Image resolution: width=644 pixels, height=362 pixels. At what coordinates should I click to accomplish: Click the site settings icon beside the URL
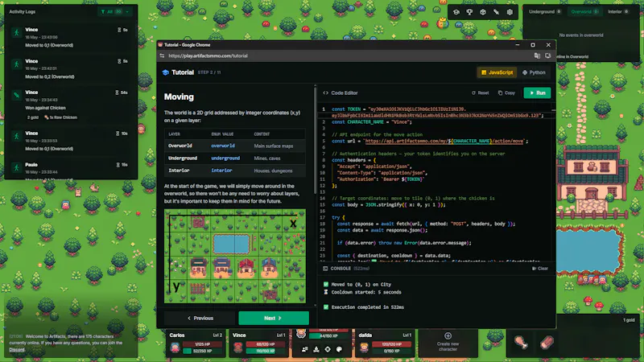pos(162,56)
